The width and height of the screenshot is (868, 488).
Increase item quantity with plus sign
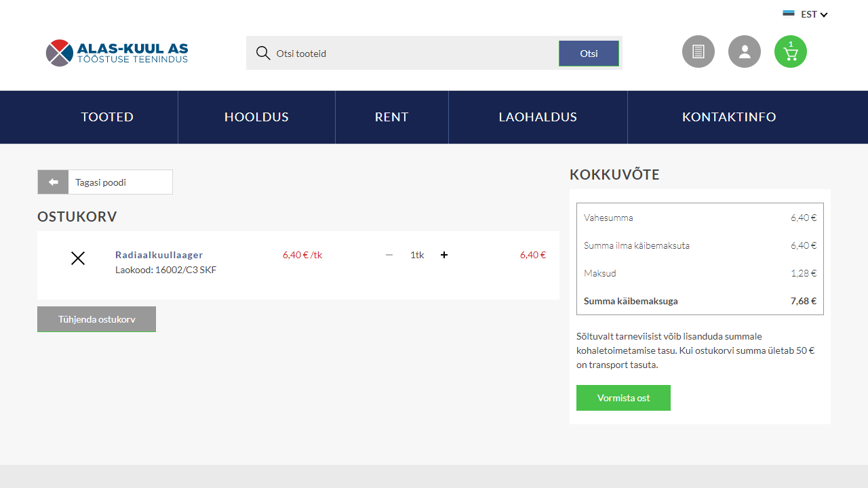point(444,255)
